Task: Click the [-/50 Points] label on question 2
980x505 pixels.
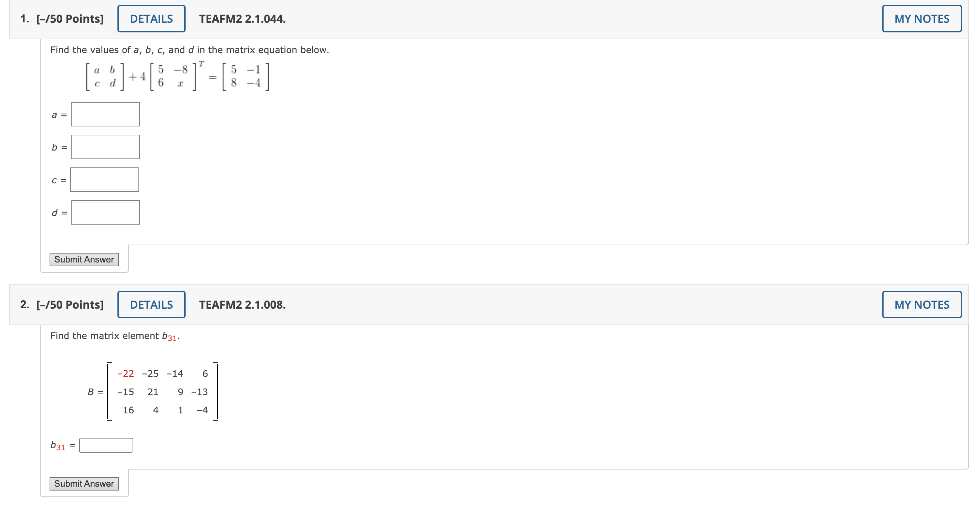Action: [70, 304]
